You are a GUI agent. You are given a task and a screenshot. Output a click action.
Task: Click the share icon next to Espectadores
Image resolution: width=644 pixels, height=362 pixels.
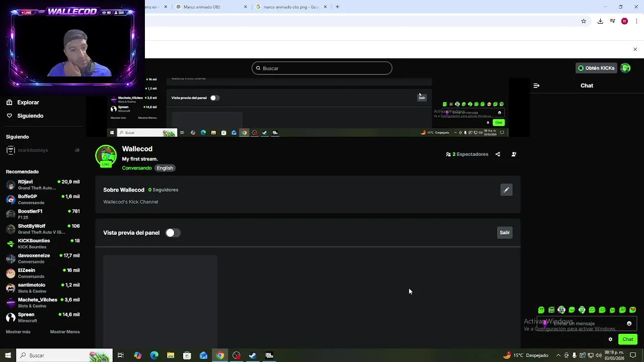498,154
